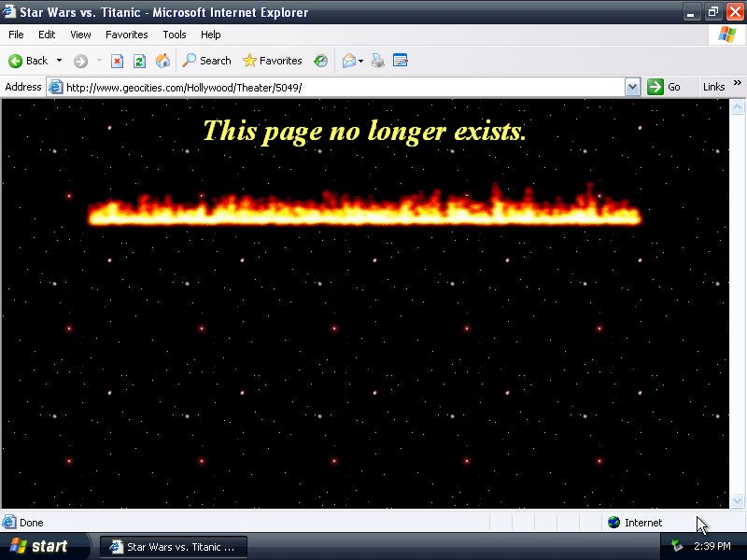747x560 pixels.
Task: Close the Internet Explorer window
Action: click(x=735, y=12)
